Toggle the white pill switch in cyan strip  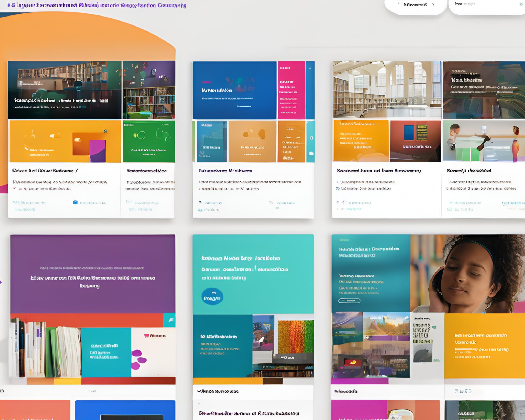coord(311,153)
